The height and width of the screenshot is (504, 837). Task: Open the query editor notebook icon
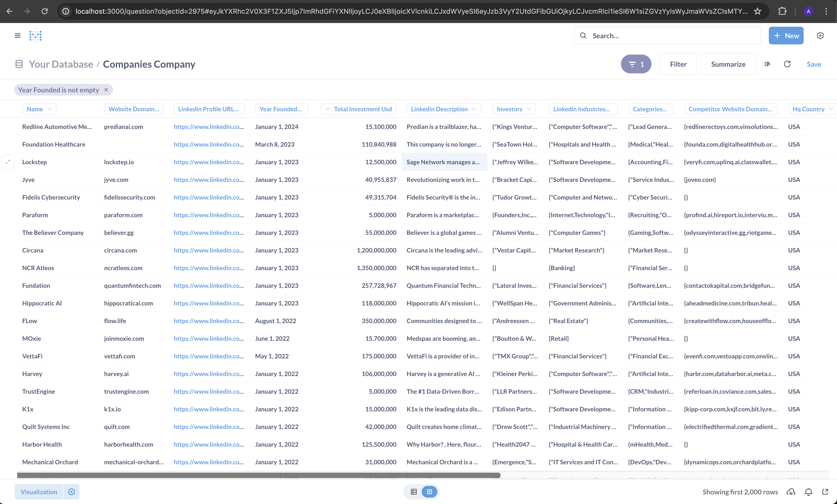[767, 64]
